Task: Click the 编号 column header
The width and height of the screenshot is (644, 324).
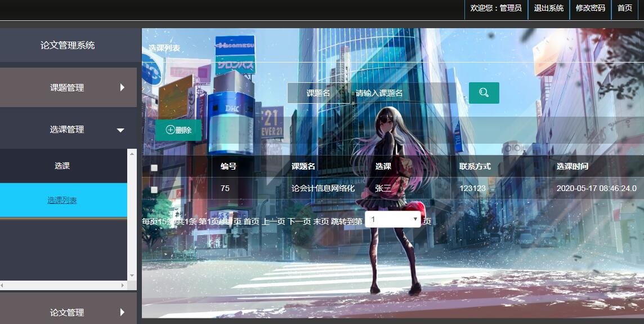Action: click(x=229, y=166)
